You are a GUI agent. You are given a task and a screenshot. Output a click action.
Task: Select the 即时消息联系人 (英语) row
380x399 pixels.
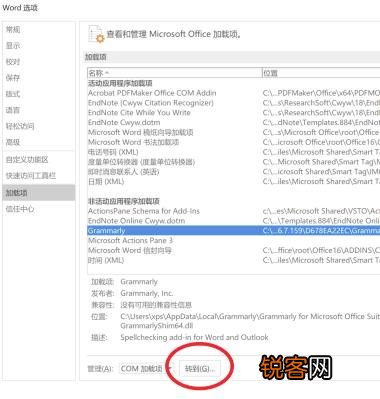[234, 172]
